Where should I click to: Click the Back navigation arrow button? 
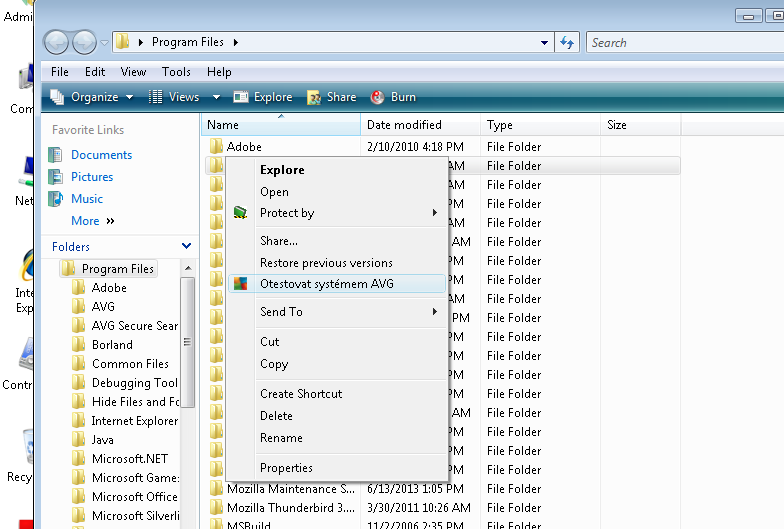pos(56,42)
